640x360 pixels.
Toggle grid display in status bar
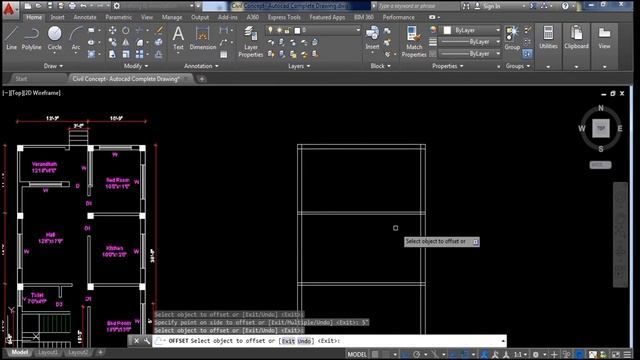[x=375, y=354]
